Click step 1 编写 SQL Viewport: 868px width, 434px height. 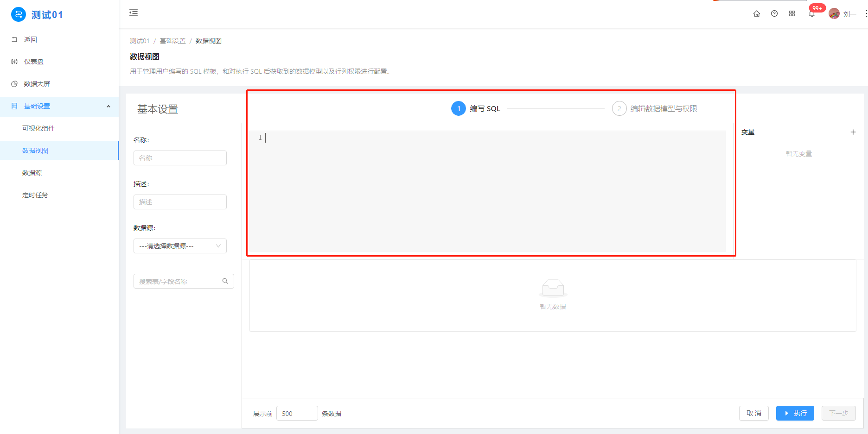click(476, 108)
